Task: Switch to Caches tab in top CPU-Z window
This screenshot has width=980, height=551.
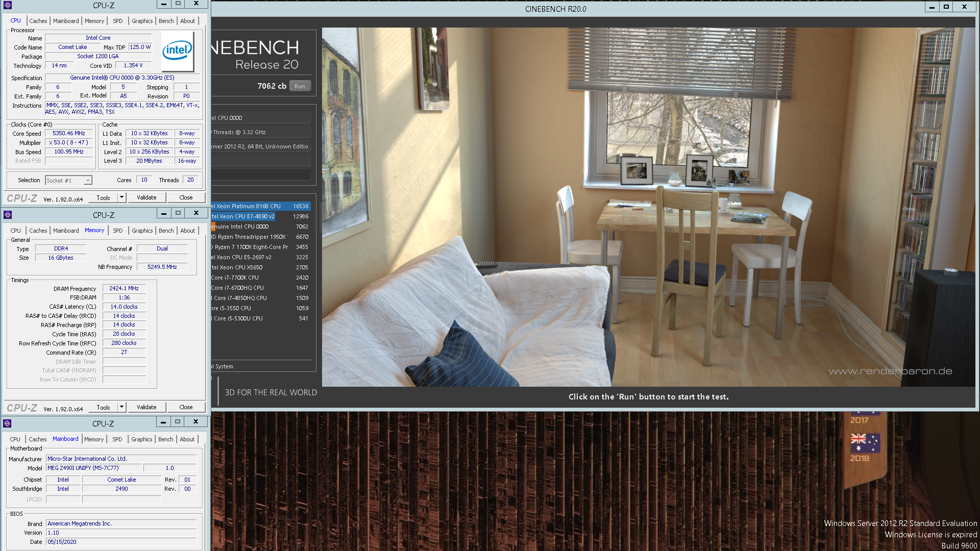Action: point(38,21)
